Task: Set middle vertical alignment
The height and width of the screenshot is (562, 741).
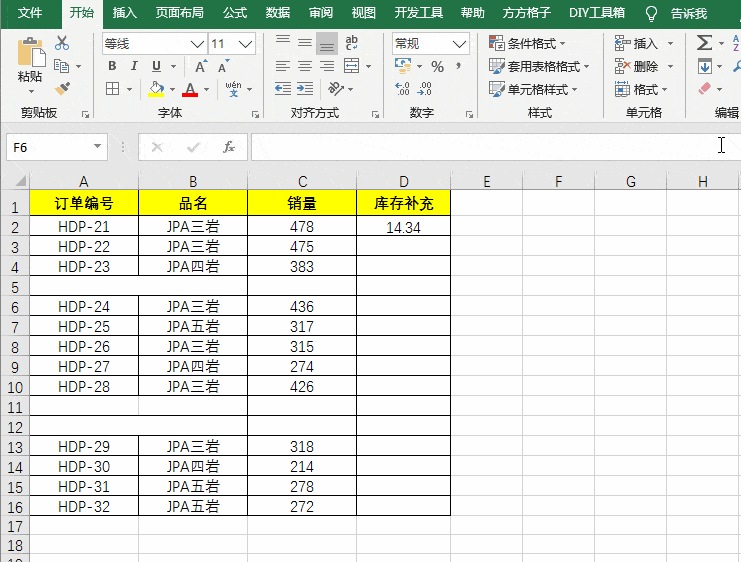Action: click(x=305, y=43)
